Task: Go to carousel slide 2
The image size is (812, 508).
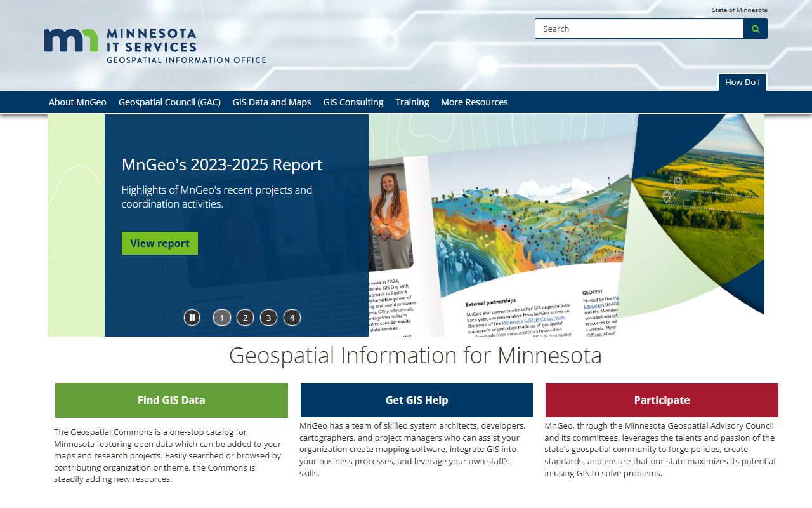Action: point(246,317)
